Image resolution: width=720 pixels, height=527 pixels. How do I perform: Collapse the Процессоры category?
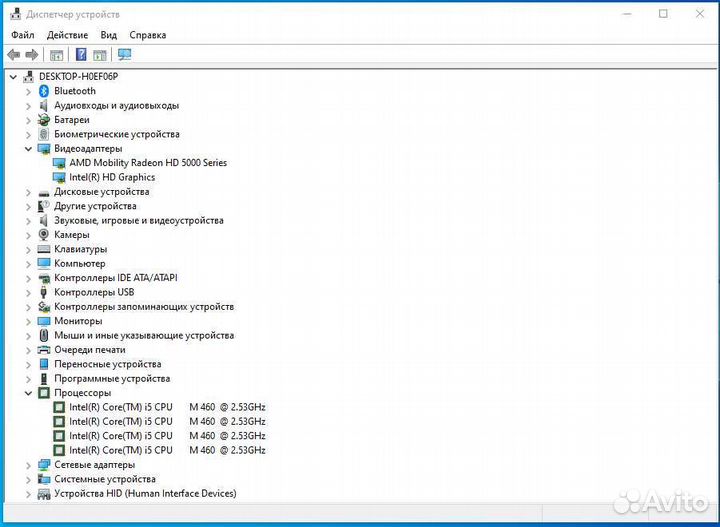[x=28, y=393]
